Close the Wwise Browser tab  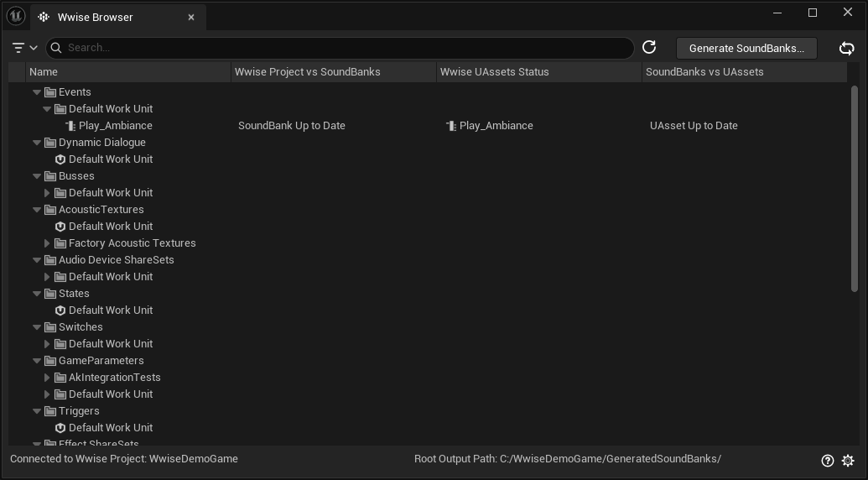click(x=191, y=18)
